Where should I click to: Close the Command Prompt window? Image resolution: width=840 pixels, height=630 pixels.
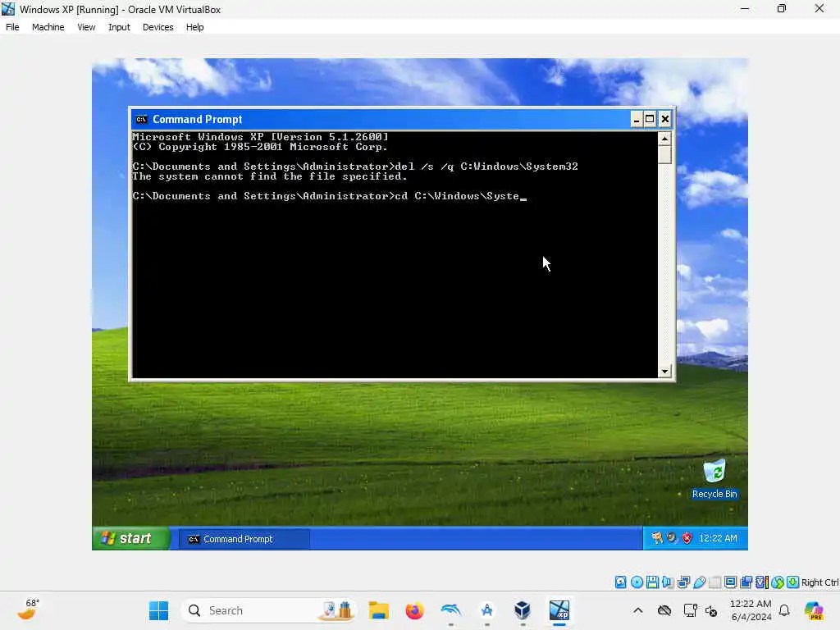pos(664,120)
